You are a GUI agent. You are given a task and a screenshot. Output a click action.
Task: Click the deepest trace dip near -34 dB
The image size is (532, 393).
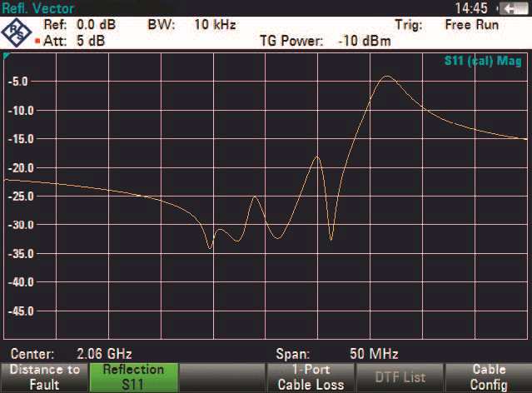[210, 248]
